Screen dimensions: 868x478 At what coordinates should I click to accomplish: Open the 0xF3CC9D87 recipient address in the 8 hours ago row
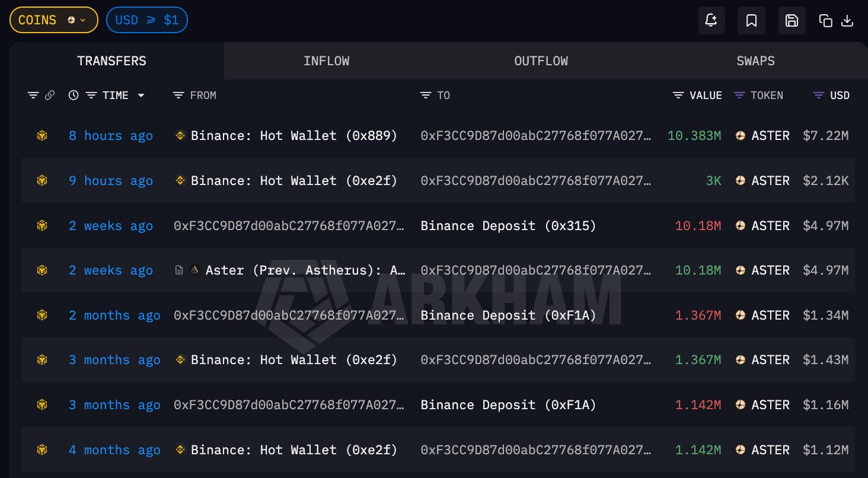click(536, 136)
